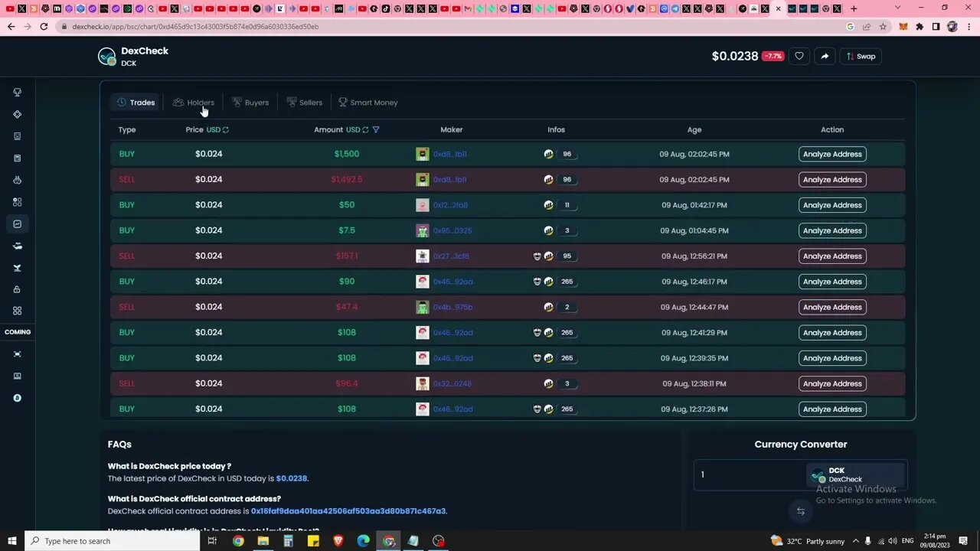This screenshot has height=551, width=980.
Task: Click the bitcoin coin icon in sidebar
Action: [x=17, y=398]
